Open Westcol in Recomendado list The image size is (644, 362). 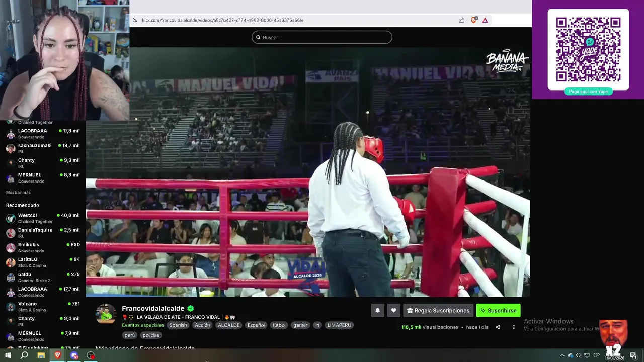click(43, 218)
